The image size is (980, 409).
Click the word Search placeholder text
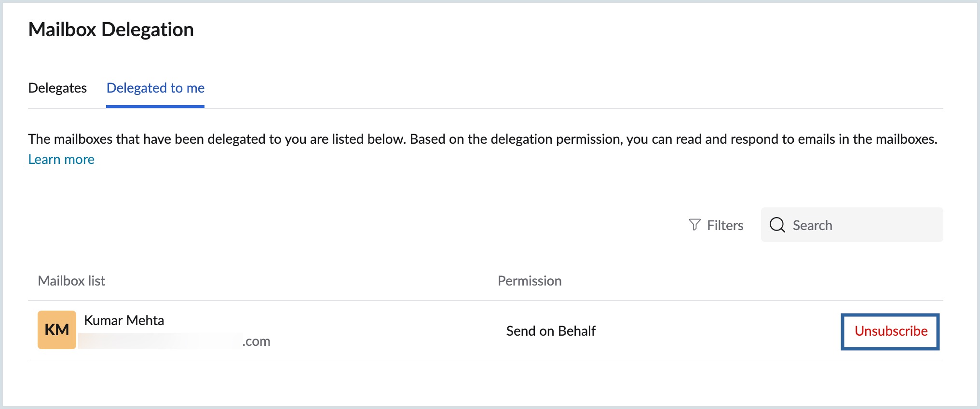(812, 225)
